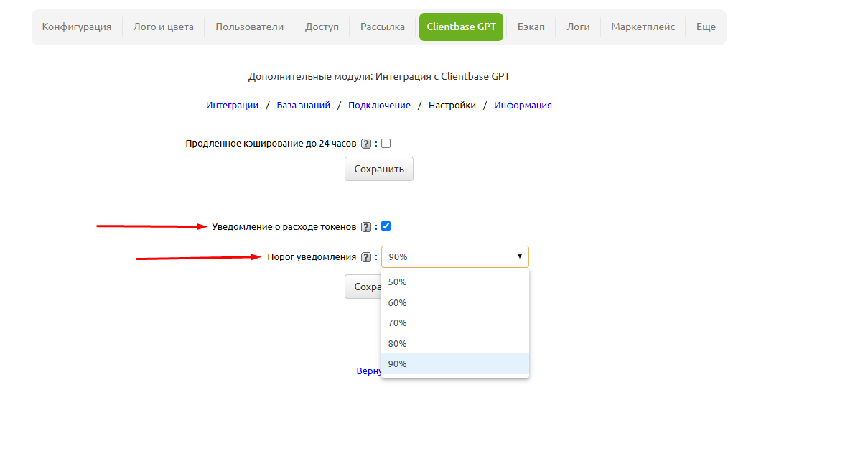This screenshot has height=469, width=868.
Task: Click the page heading Дополнительные модули
Action: (379, 76)
